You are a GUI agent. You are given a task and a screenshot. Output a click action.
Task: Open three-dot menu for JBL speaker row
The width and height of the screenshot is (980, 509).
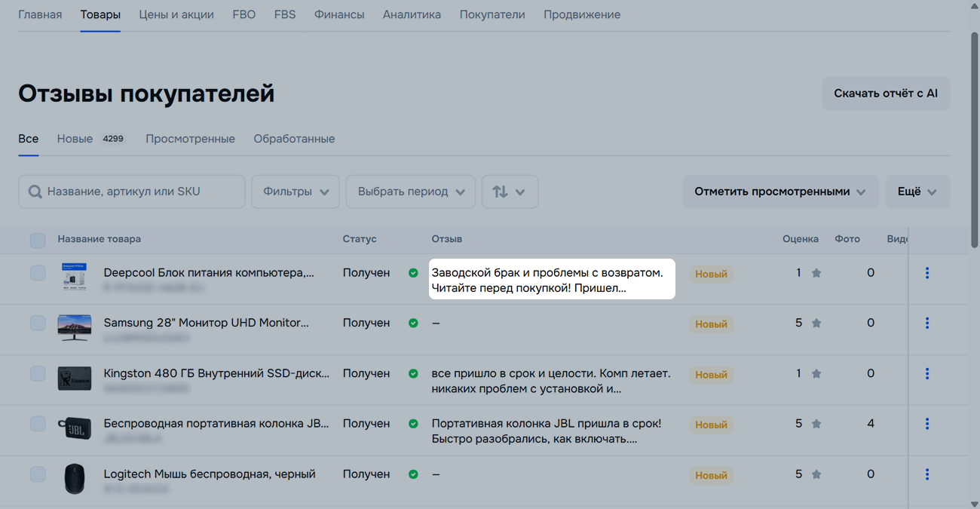(x=926, y=424)
